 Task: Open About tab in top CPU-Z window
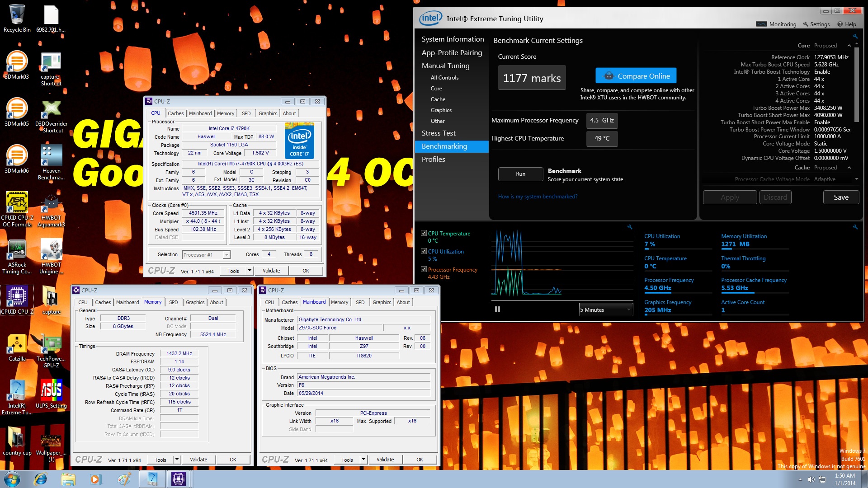[289, 113]
